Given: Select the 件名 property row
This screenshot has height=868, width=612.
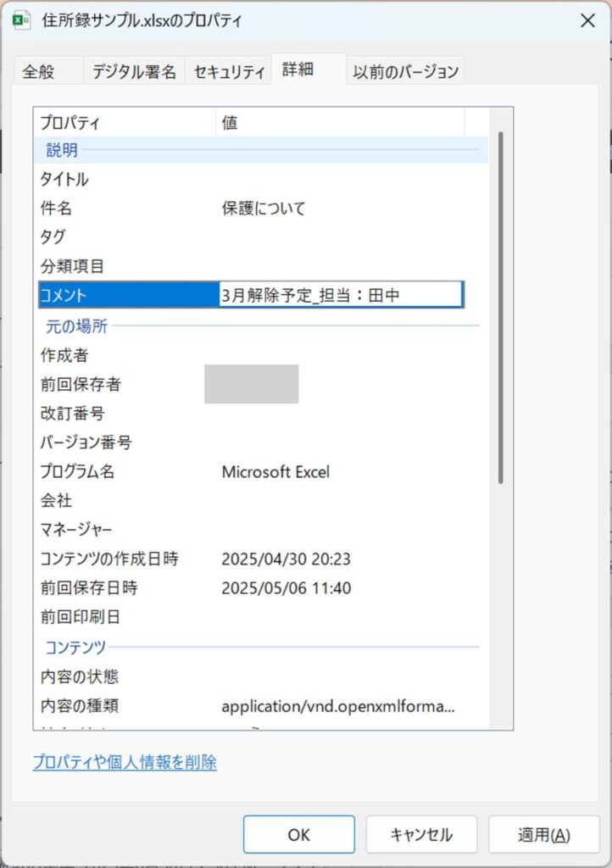Looking at the screenshot, I should [x=260, y=209].
